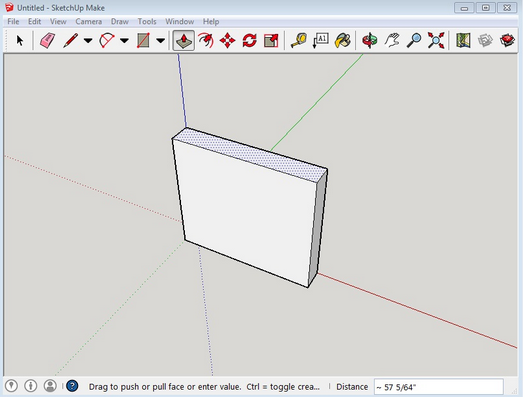Open the Camera menu

(x=88, y=22)
